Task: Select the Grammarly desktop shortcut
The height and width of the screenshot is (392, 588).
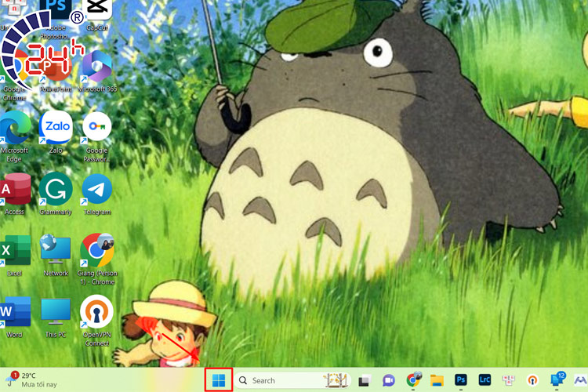Action: 56,194
